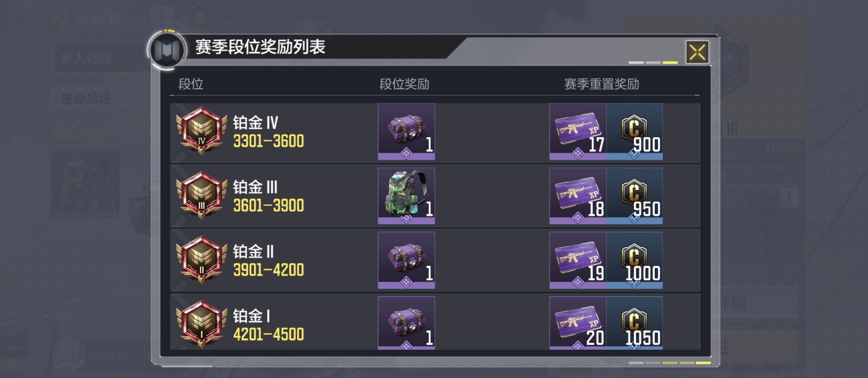Select the 1000 credits reward
Screen dimensions: 868x378
click(634, 260)
